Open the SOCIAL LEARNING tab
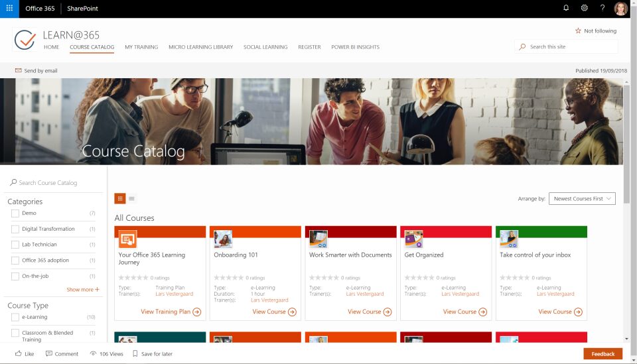The image size is (637, 364). click(x=265, y=47)
